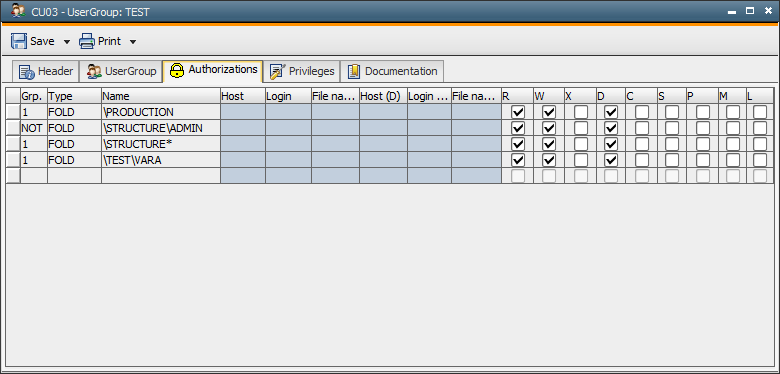Click the Name column header
The image size is (780, 374).
[161, 96]
